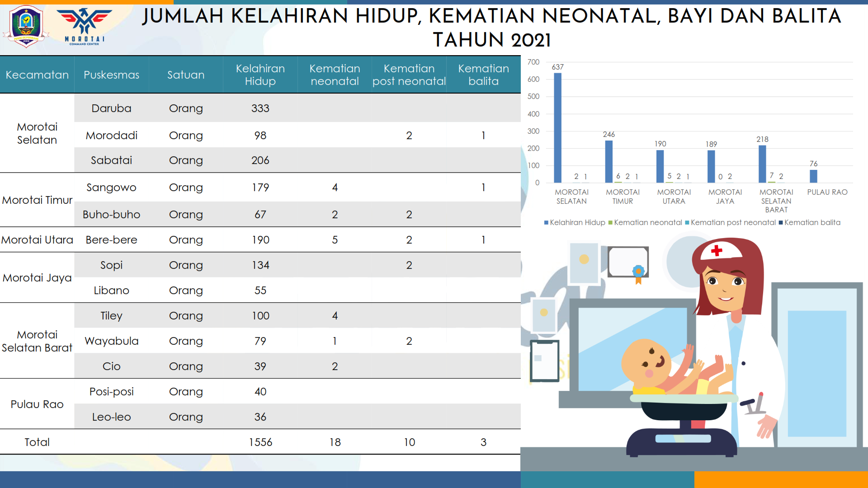This screenshot has width=868, height=488.
Task: Click the framed certificate with blue ribbon
Action: (x=628, y=264)
